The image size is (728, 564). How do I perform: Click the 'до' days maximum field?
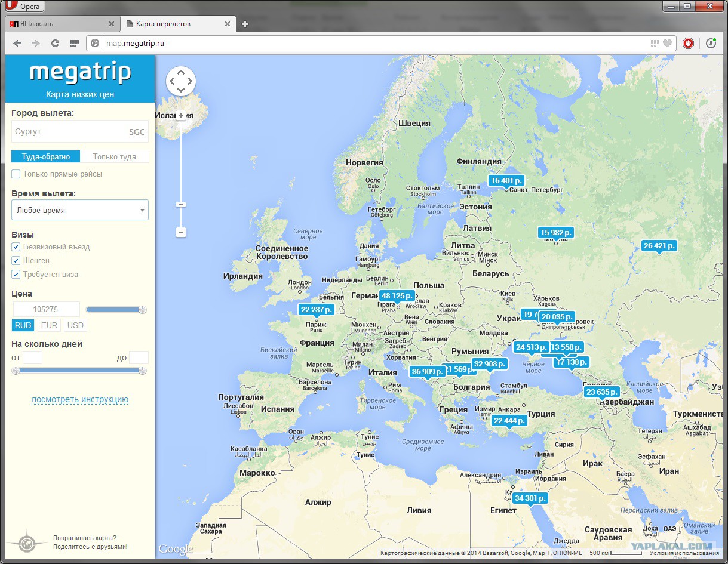(139, 357)
